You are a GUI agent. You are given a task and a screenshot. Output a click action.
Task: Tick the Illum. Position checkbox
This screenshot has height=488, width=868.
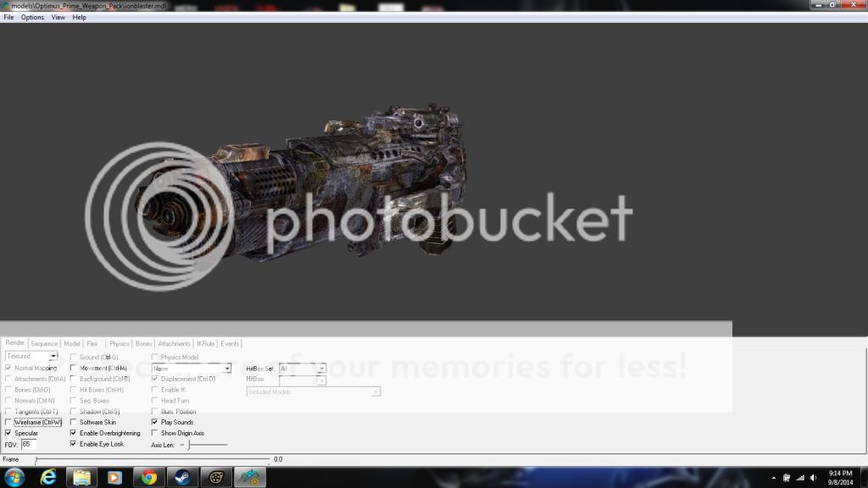pyautogui.click(x=154, y=412)
